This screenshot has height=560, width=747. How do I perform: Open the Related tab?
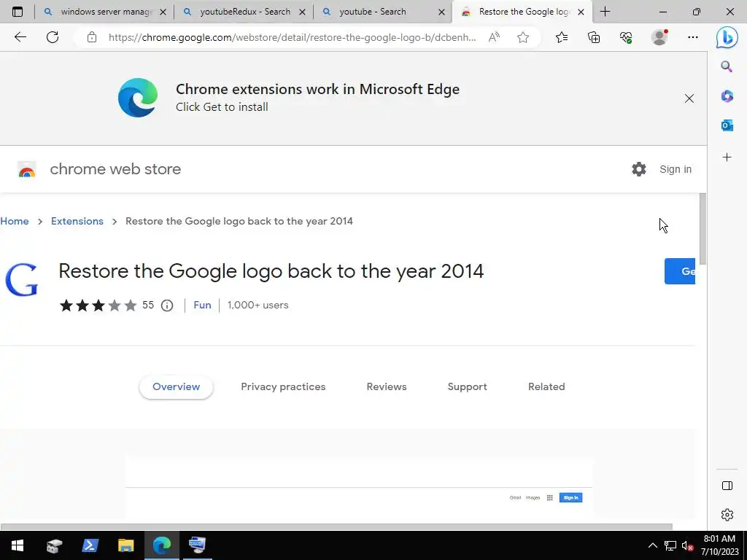click(546, 386)
